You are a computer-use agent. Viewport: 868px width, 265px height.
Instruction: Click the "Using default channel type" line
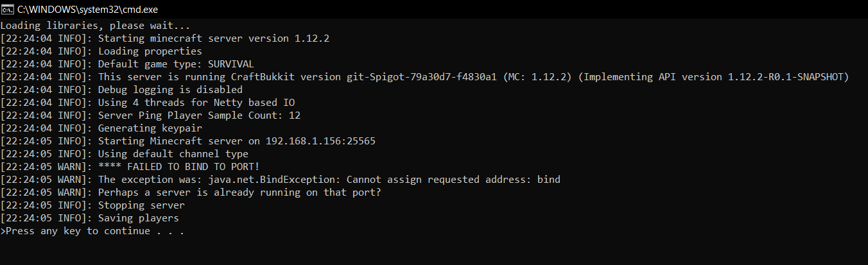[173, 154]
